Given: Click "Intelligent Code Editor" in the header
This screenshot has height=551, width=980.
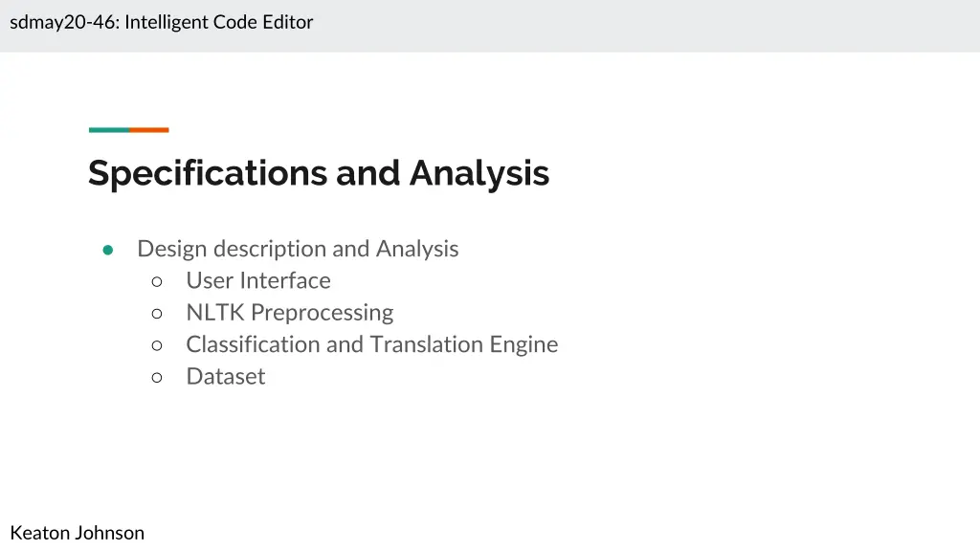Looking at the screenshot, I should (x=218, y=22).
